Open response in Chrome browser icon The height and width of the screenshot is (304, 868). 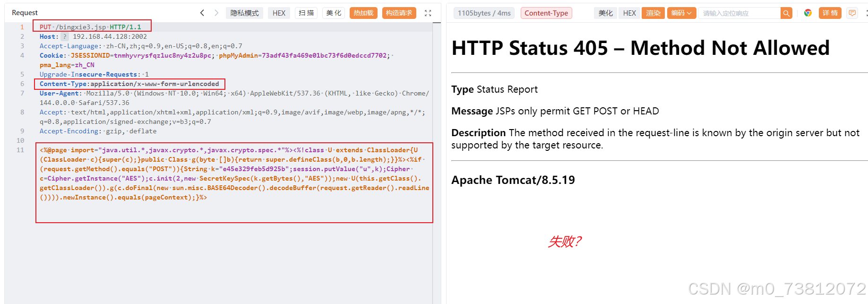point(808,13)
